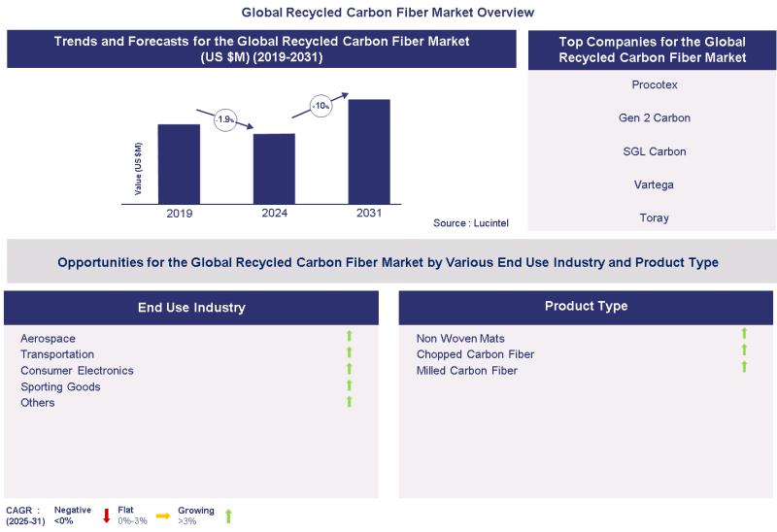Click the Toray company name

point(654,218)
